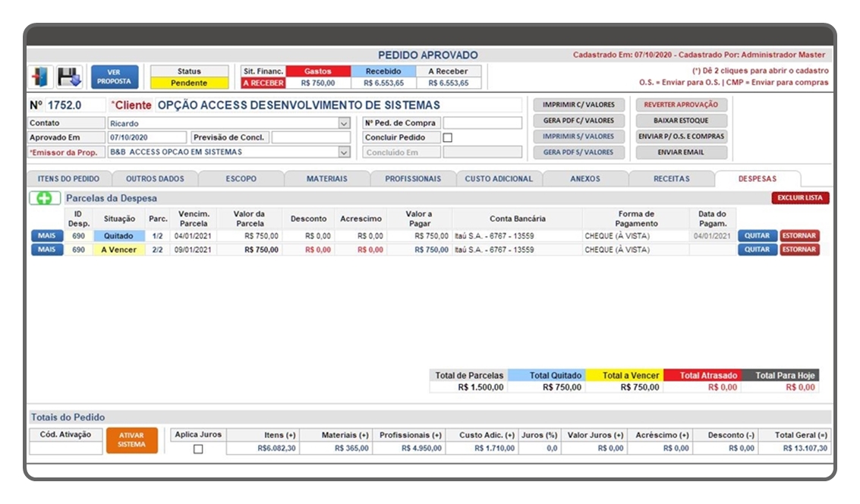
Task: Click the Data do Pagam. 04/01/2021 cell
Action: coord(712,236)
